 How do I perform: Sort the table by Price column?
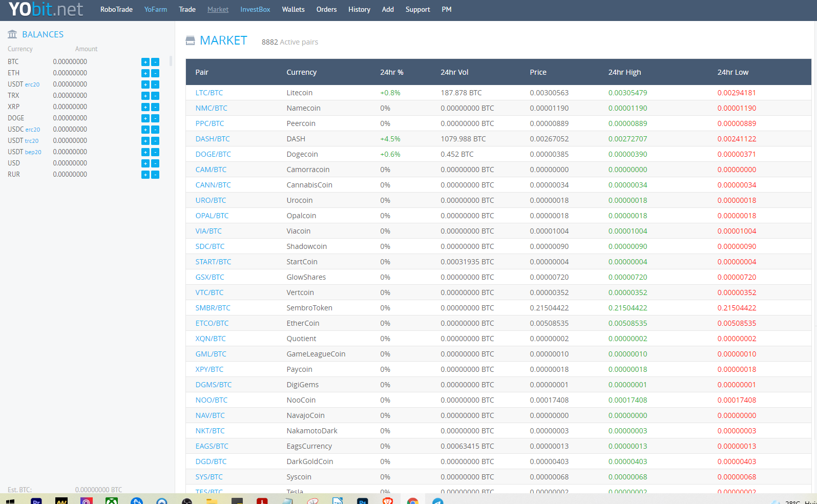(538, 72)
